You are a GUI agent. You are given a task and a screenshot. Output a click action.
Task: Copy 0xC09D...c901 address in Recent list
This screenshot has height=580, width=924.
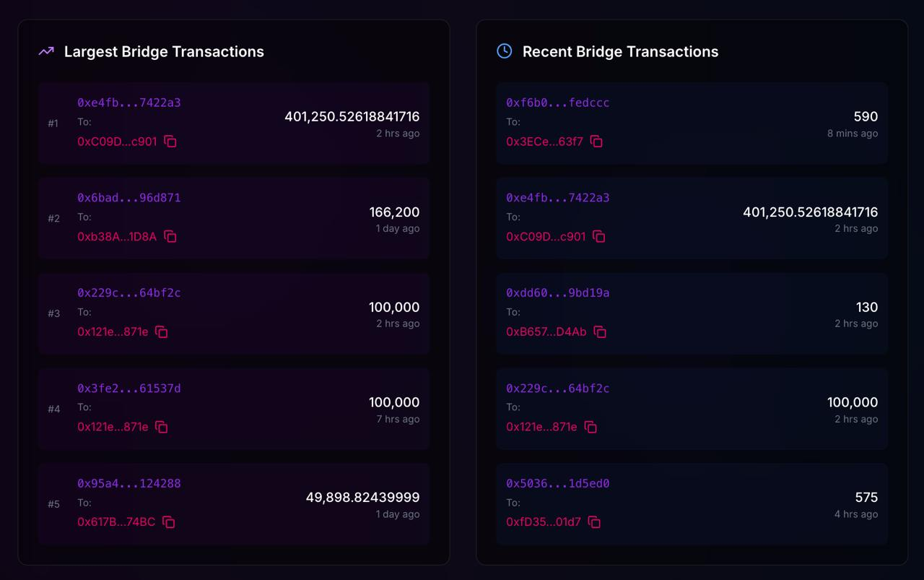point(599,237)
